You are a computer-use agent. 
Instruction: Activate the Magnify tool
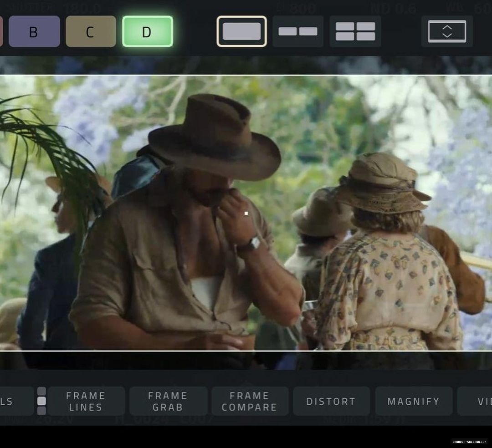pos(414,401)
